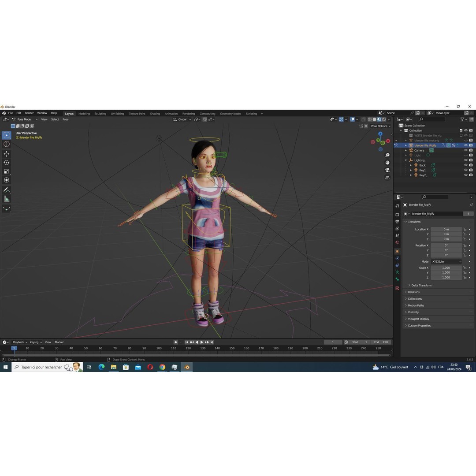The width and height of the screenshot is (476, 476).
Task: Open Bone properties tab
Action: [x=397, y=279]
